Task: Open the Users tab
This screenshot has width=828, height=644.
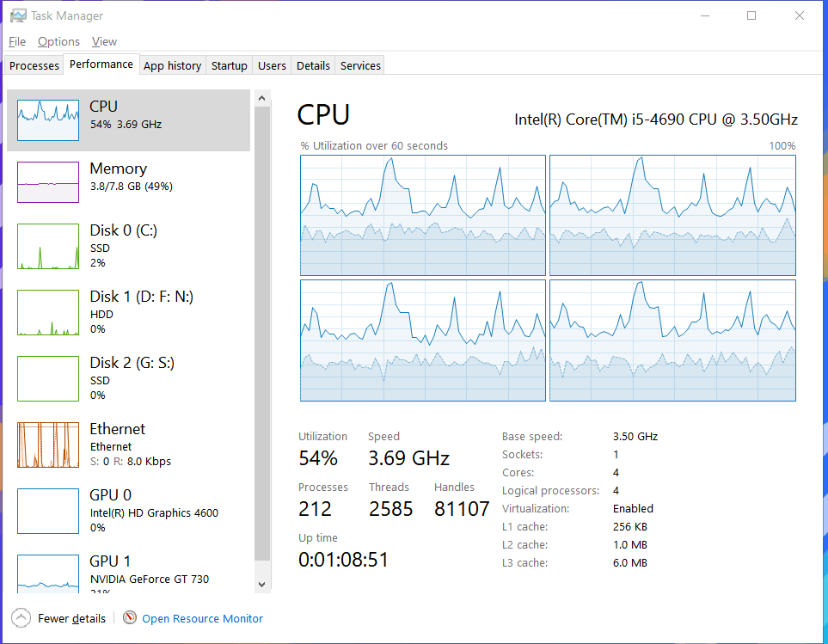Action: (x=272, y=65)
